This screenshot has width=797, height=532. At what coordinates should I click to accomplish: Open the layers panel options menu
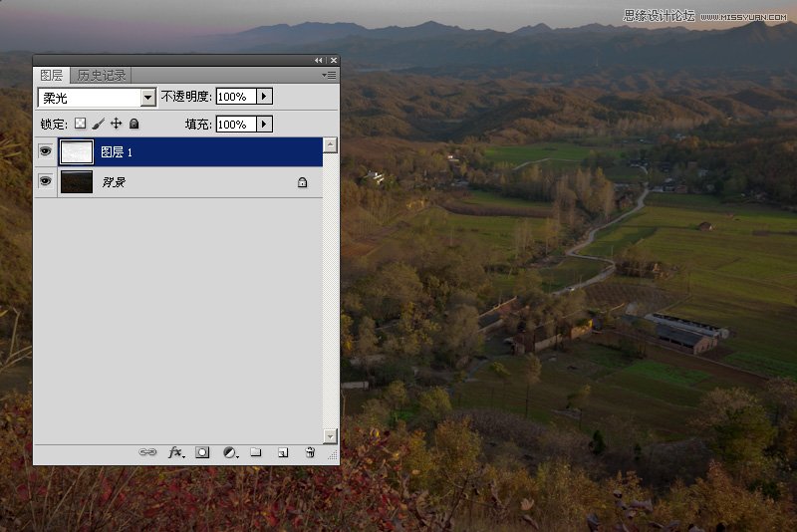coord(330,75)
